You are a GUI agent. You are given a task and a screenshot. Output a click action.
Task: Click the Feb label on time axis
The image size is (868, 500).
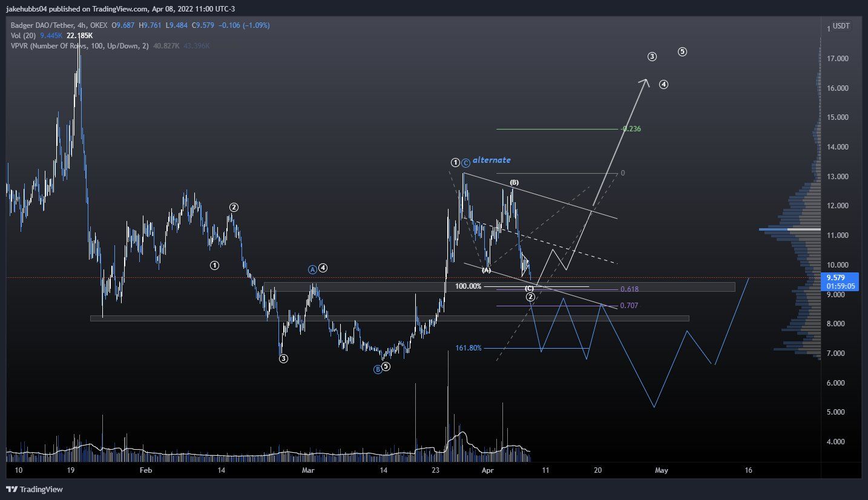tap(145, 470)
